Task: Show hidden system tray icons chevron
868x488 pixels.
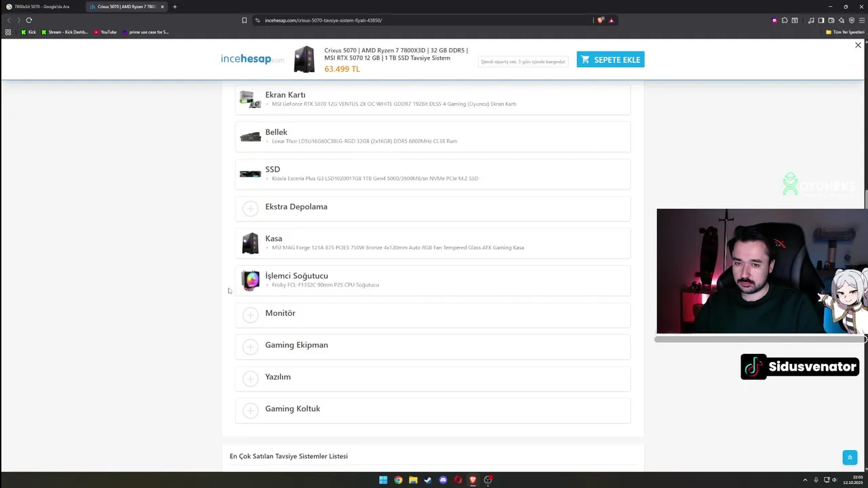Action: (x=805, y=480)
